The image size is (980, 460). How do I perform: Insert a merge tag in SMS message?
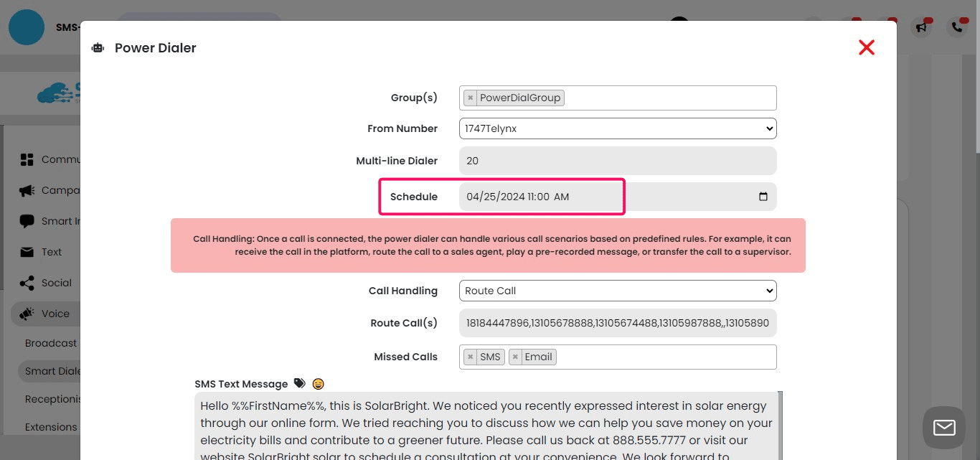(x=299, y=384)
